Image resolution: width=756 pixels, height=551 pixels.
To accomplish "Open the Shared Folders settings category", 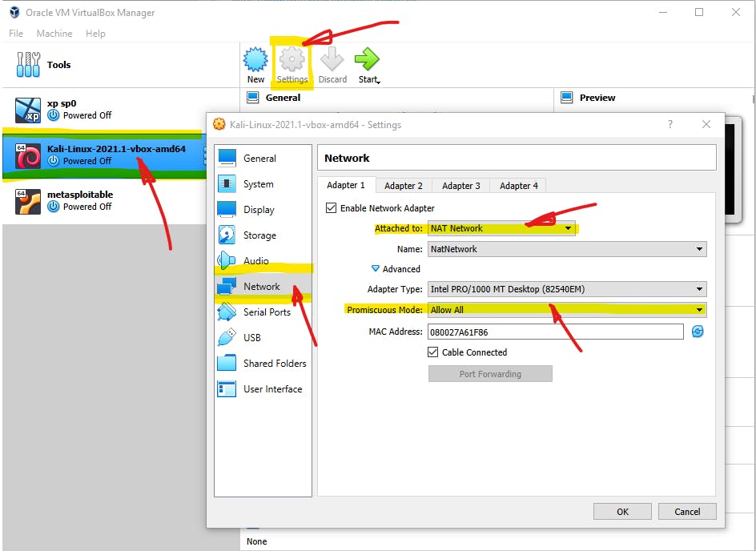I will pos(263,363).
